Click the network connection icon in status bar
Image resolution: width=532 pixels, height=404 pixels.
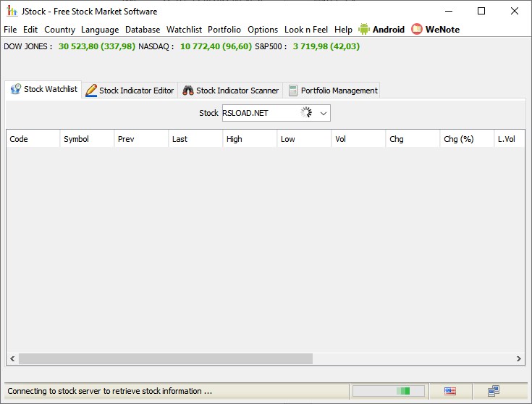(x=494, y=391)
